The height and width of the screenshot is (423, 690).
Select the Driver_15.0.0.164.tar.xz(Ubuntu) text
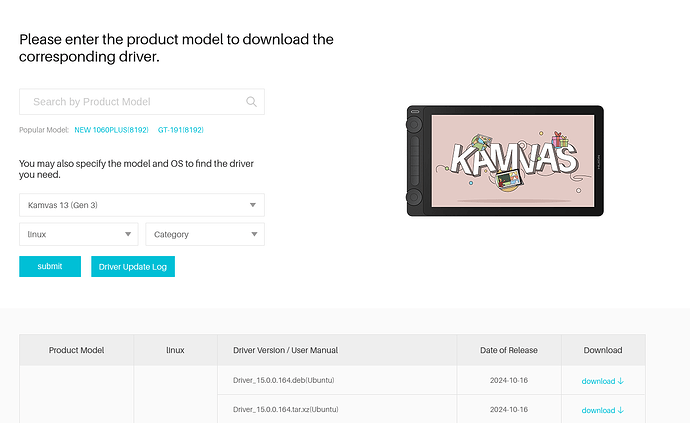[286, 409]
